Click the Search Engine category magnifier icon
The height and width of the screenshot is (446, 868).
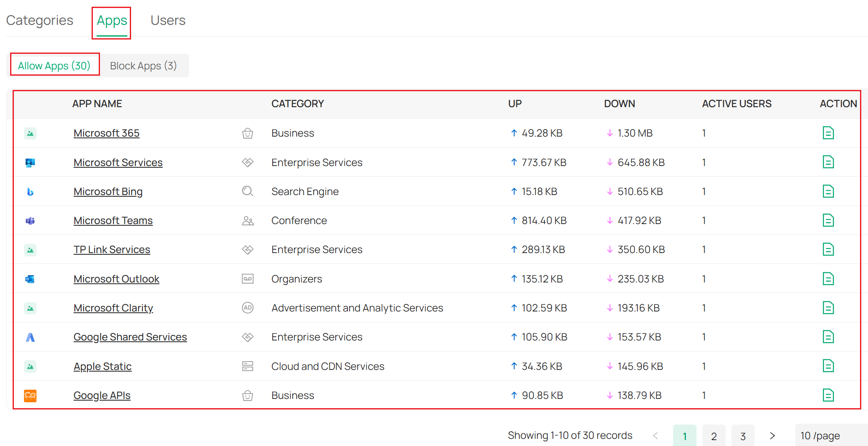click(x=247, y=191)
